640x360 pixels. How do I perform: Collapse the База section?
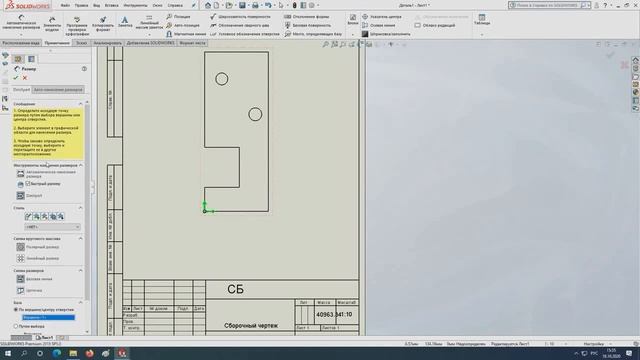tap(80, 303)
